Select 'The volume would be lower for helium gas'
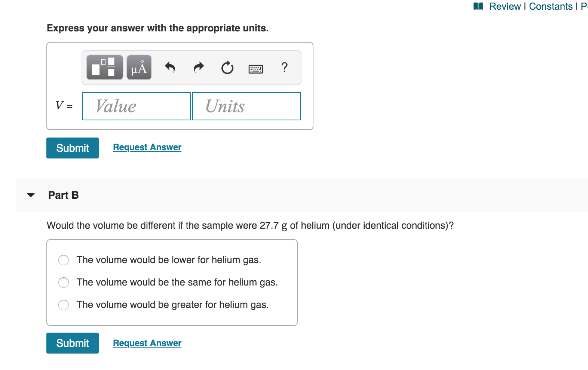The width and height of the screenshot is (588, 370). pyautogui.click(x=64, y=260)
